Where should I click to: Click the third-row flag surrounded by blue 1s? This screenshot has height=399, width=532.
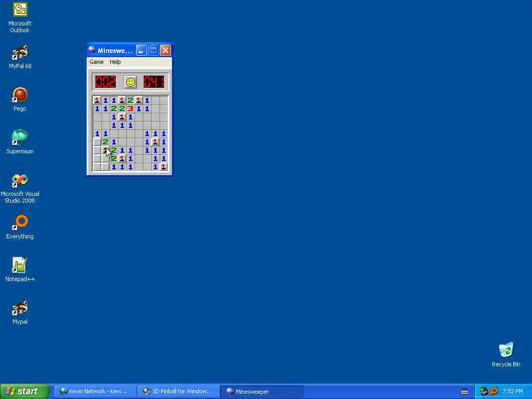coord(122,117)
